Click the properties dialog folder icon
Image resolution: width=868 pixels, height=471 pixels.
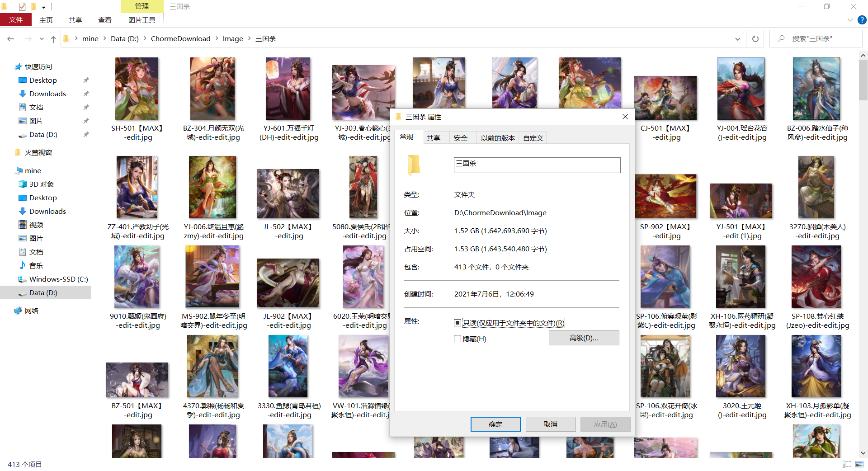(414, 165)
